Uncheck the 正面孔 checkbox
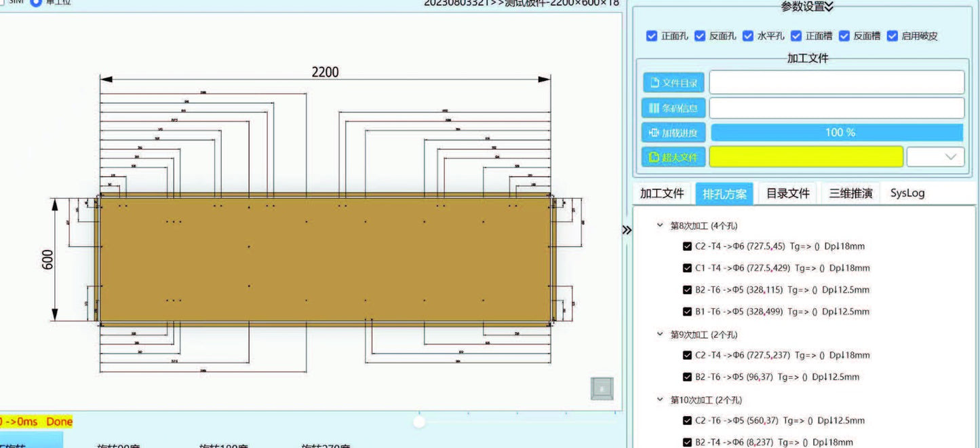Image resolution: width=980 pixels, height=448 pixels. [652, 36]
